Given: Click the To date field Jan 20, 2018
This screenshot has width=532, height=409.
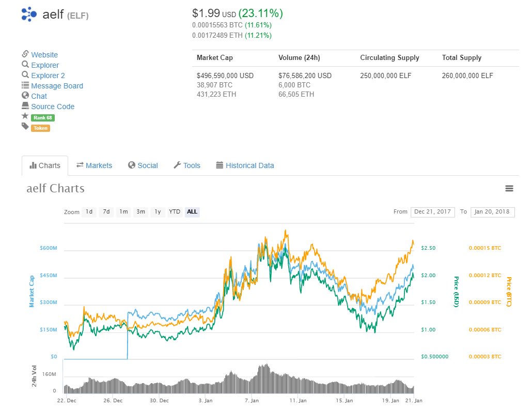Looking at the screenshot, I should 493,212.
